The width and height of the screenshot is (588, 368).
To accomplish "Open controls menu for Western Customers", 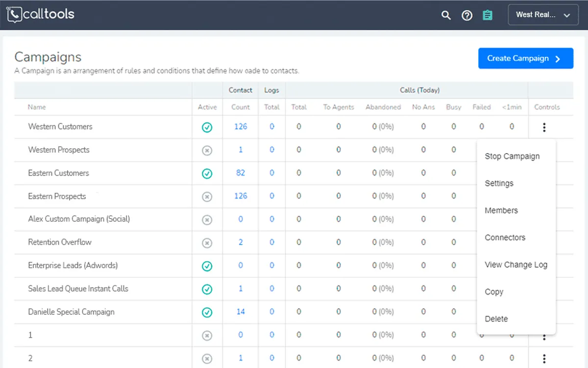I will tap(544, 127).
